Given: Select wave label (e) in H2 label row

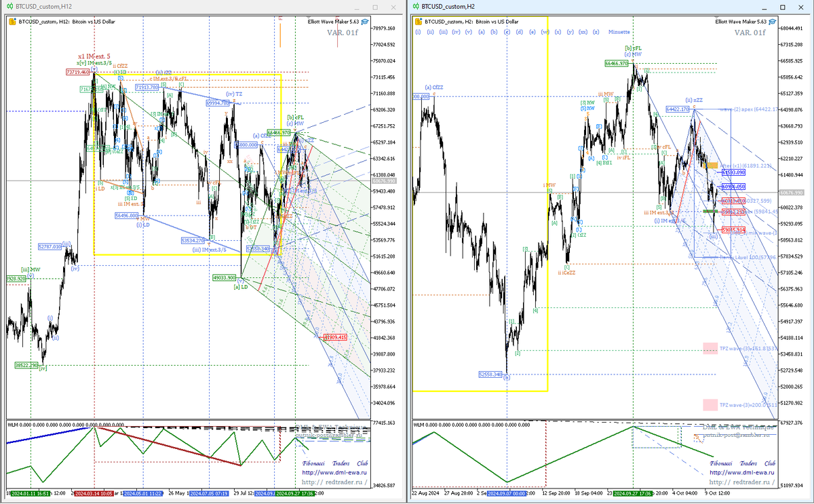Looking at the screenshot, I should pyautogui.click(x=532, y=31).
